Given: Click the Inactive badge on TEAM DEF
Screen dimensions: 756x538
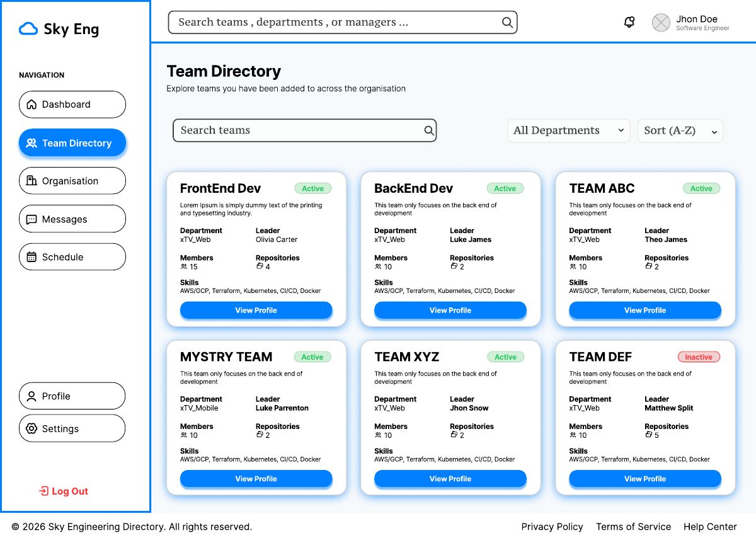Looking at the screenshot, I should point(699,357).
